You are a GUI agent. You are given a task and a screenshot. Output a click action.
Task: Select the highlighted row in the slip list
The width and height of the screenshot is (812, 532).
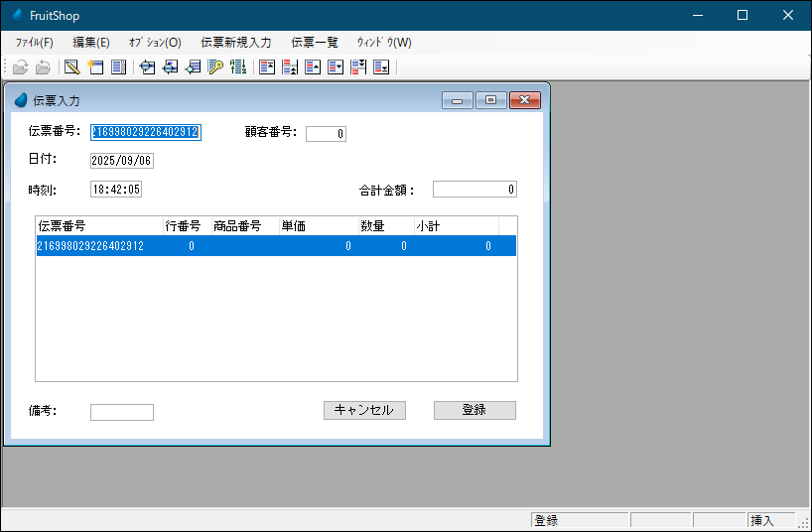click(276, 246)
